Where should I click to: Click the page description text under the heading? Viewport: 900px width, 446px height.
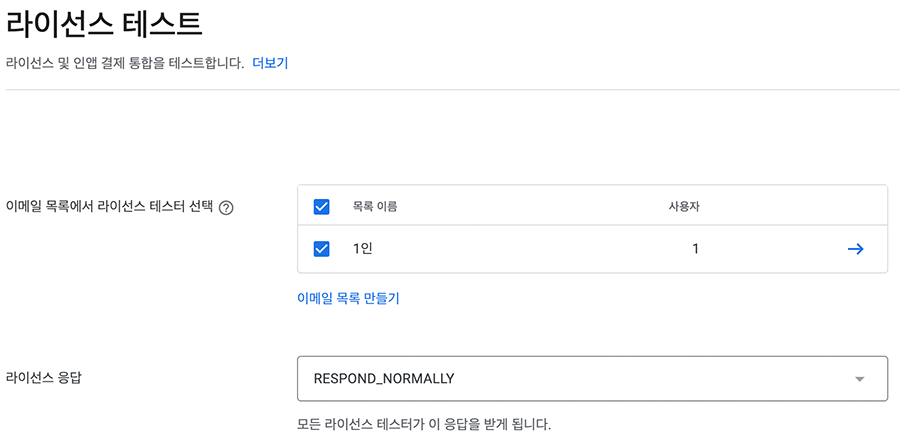pyautogui.click(x=125, y=62)
